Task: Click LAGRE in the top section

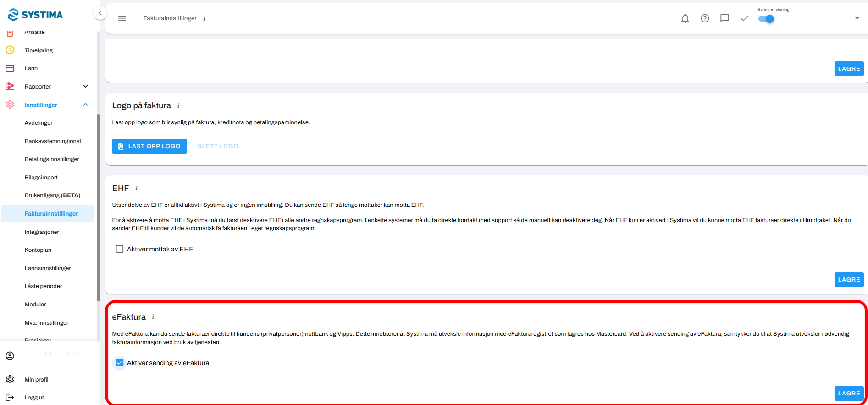Action: [849, 69]
